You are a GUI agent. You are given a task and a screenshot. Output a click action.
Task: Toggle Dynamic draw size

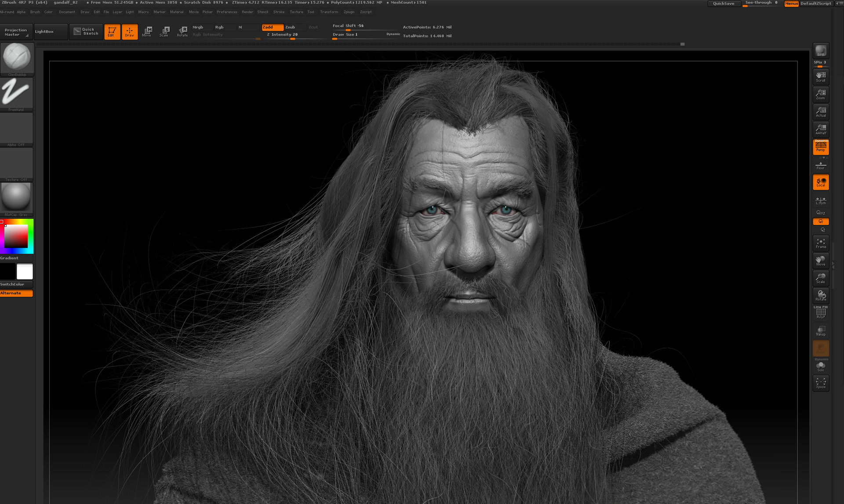[393, 34]
